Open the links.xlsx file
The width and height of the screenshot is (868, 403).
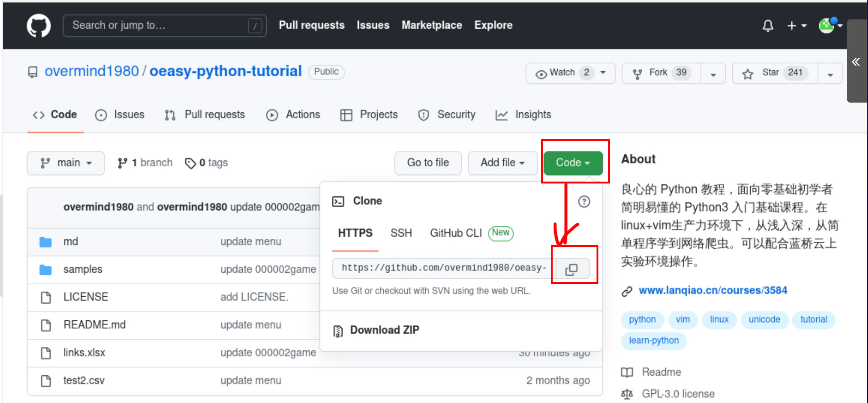[x=84, y=353]
